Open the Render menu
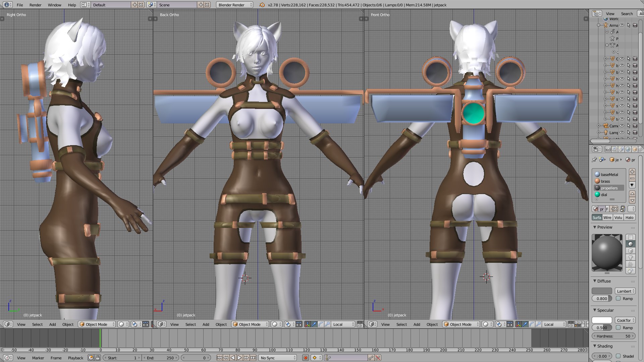Image resolution: width=644 pixels, height=362 pixels. coord(35,5)
